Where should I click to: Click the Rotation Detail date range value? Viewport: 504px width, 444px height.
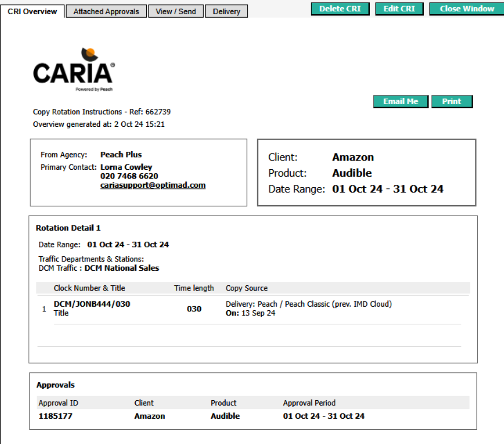[x=128, y=245]
